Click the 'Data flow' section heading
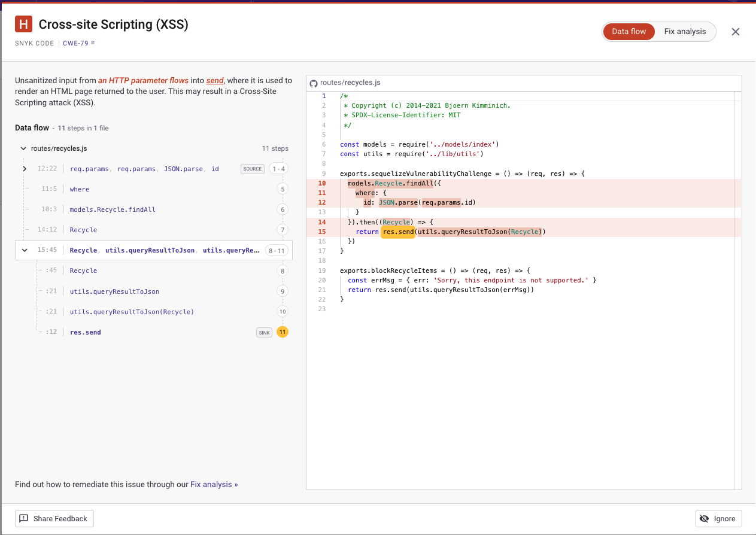The height and width of the screenshot is (535, 756). tap(32, 127)
